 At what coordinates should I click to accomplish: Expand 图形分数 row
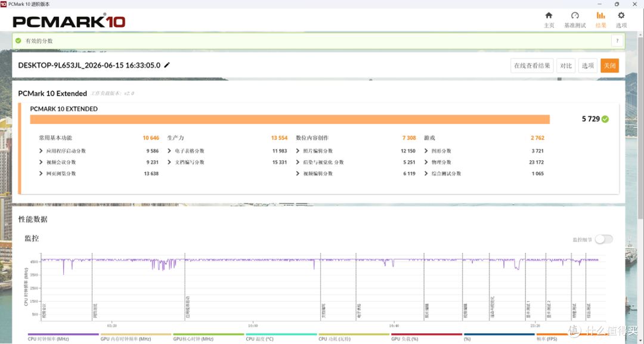click(426, 151)
